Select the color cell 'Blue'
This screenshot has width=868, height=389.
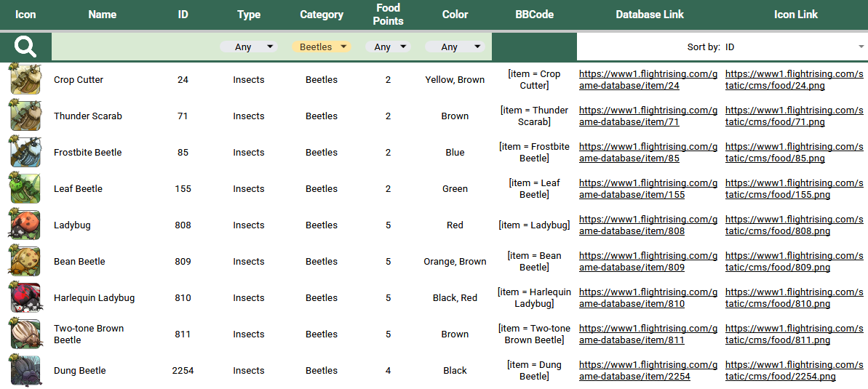(x=455, y=152)
